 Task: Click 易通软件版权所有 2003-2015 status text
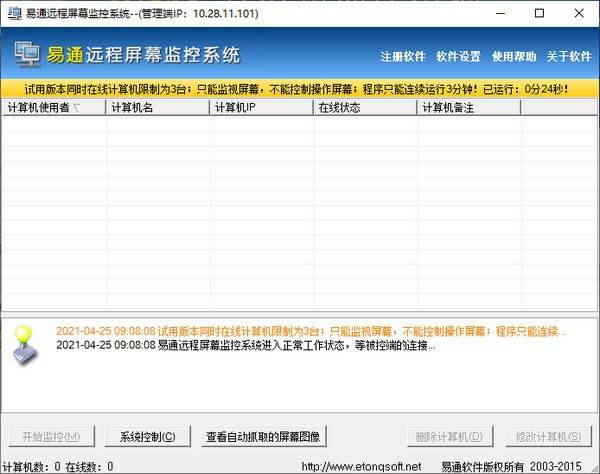point(511,467)
